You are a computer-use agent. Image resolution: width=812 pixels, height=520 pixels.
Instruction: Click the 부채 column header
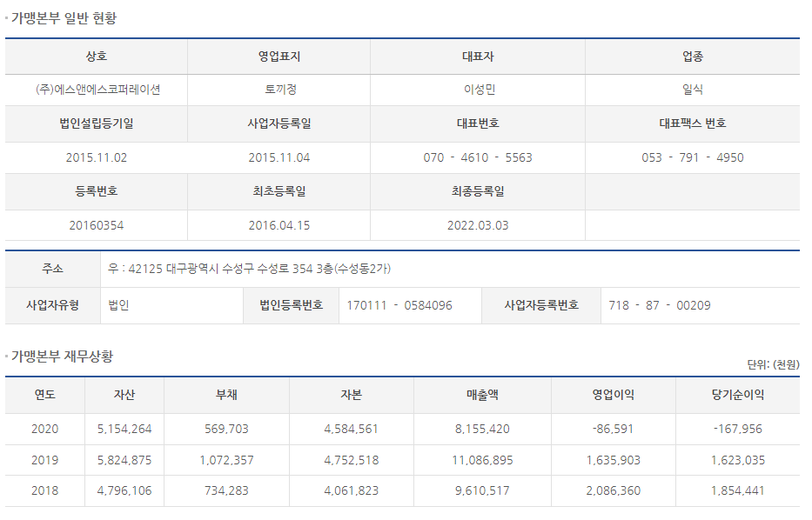226,394
